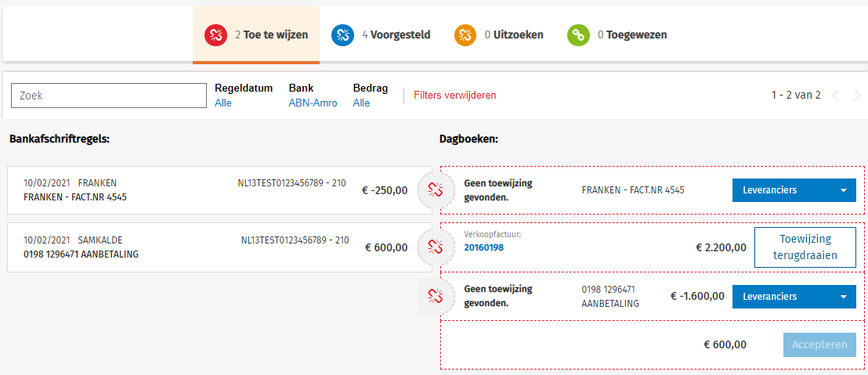The width and height of the screenshot is (868, 375).
Task: Click into the Zoek search field
Action: pyautogui.click(x=108, y=96)
